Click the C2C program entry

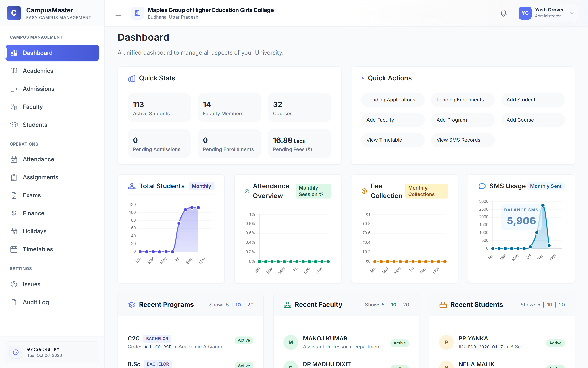coord(190,343)
